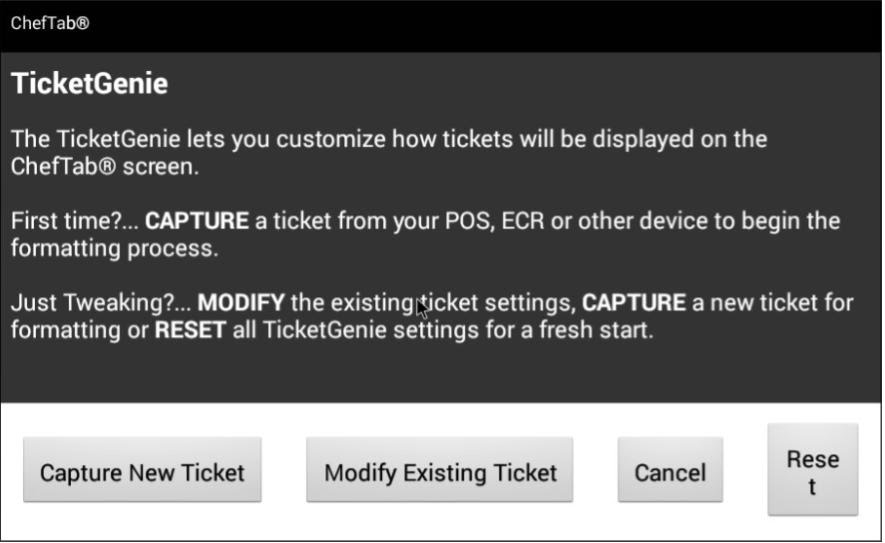Click the bold RESET word in the text
885x543 pixels.
(189, 330)
